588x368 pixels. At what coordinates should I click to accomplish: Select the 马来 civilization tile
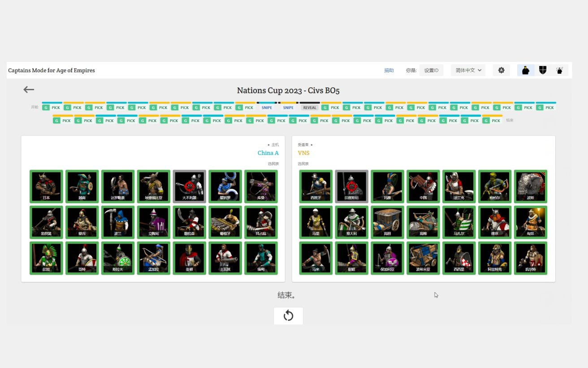pyautogui.click(x=316, y=258)
